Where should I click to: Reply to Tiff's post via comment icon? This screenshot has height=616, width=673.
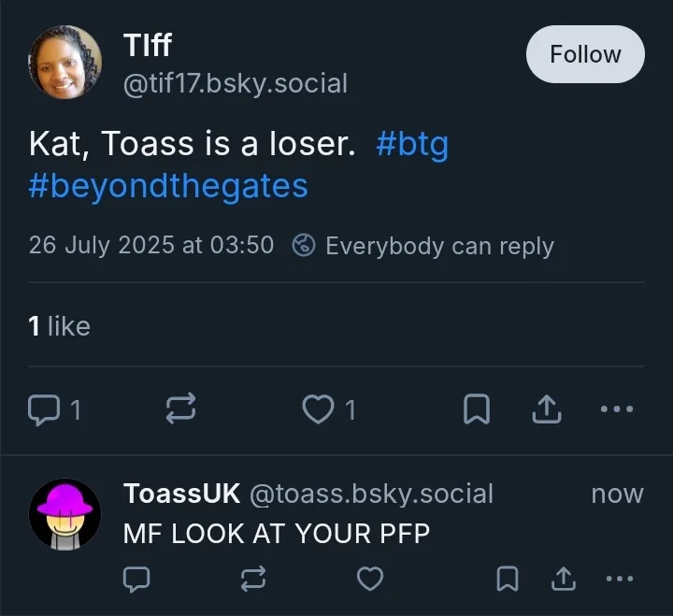coord(43,409)
